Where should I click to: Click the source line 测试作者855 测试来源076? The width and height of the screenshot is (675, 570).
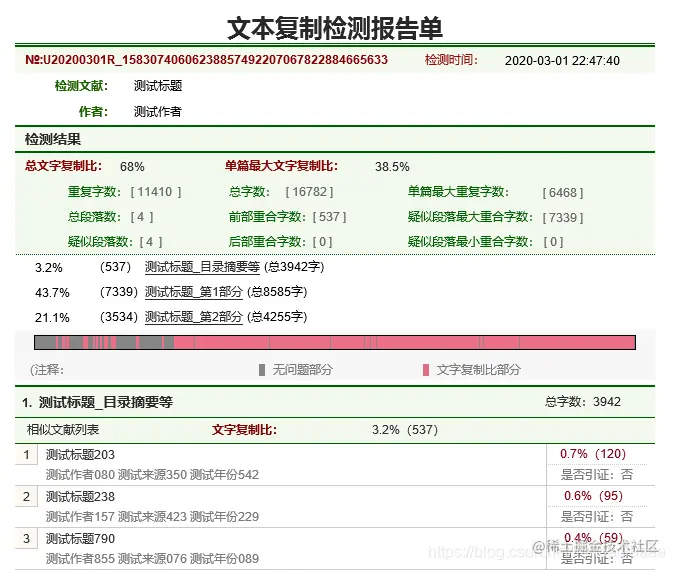[x=152, y=559]
